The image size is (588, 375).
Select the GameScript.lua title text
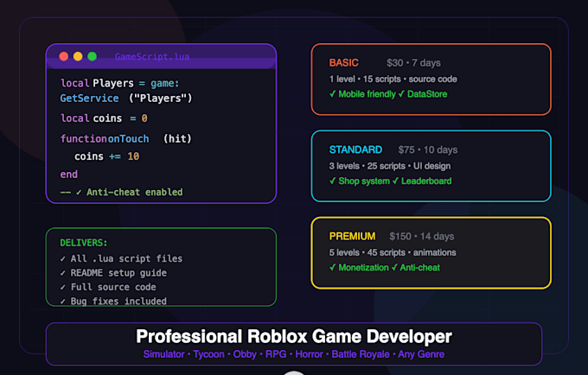click(152, 56)
